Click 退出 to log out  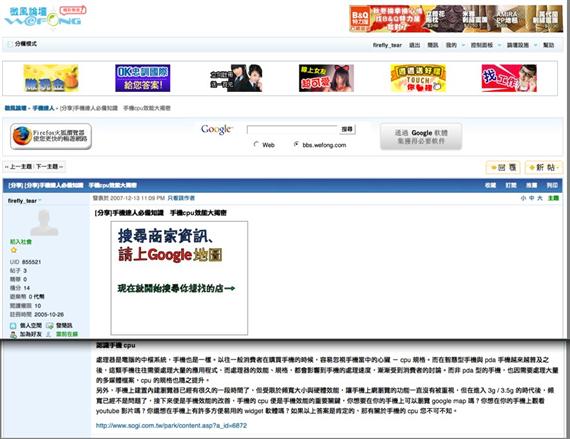coord(414,45)
